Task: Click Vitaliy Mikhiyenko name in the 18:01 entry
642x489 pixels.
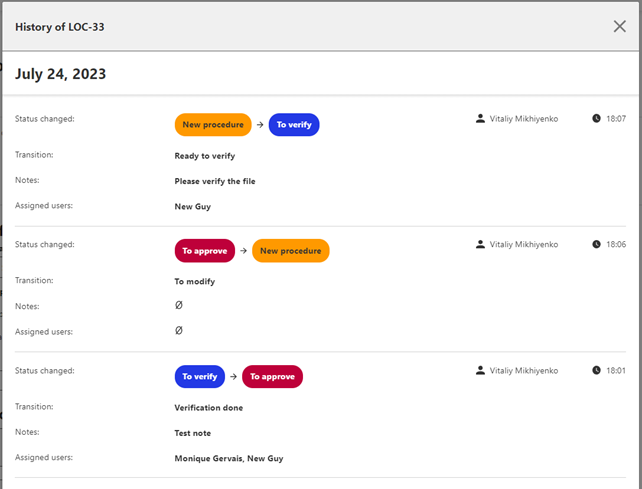Action: (x=524, y=371)
